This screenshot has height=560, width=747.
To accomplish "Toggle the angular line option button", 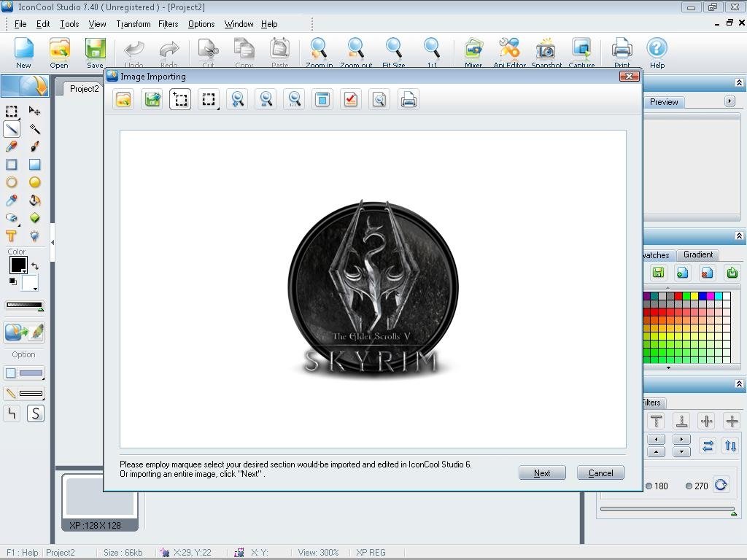I will 12,413.
